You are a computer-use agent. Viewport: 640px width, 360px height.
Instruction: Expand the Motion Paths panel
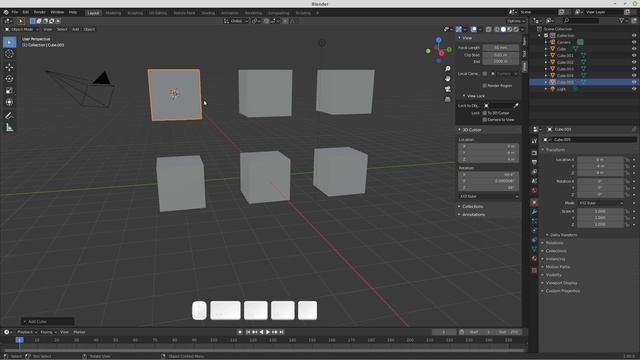click(x=558, y=267)
